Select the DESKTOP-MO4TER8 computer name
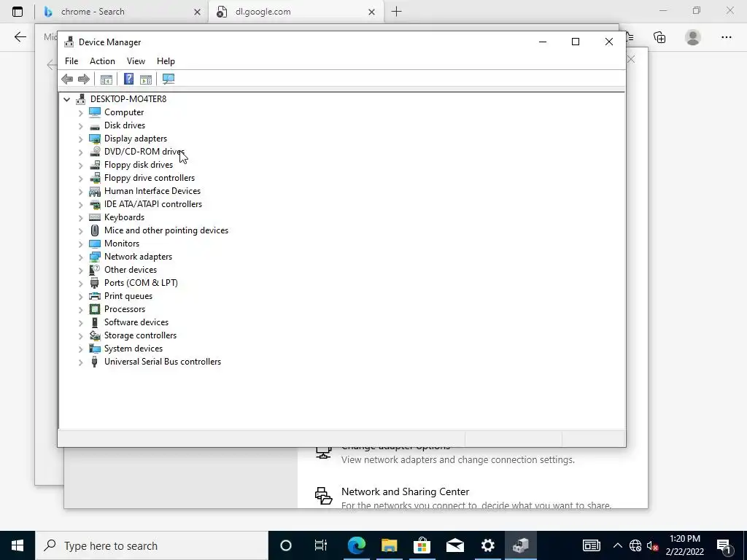 click(x=128, y=99)
